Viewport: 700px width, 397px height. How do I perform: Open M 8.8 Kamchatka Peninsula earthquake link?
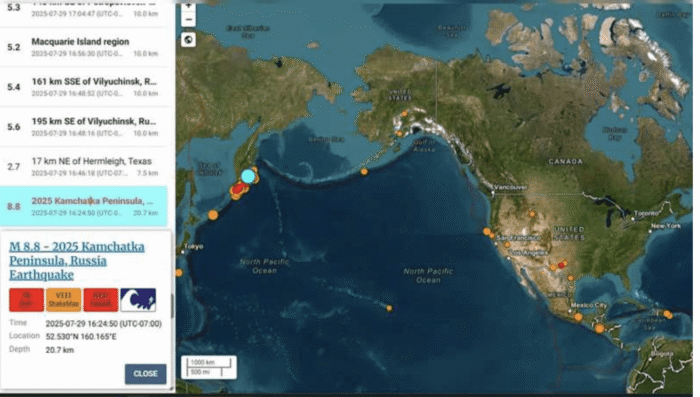[x=77, y=260]
